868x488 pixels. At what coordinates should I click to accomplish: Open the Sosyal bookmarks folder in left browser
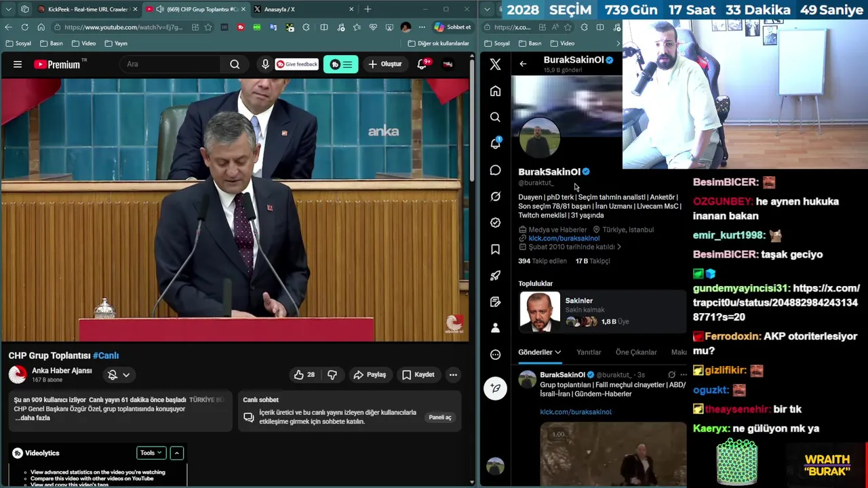click(x=18, y=43)
